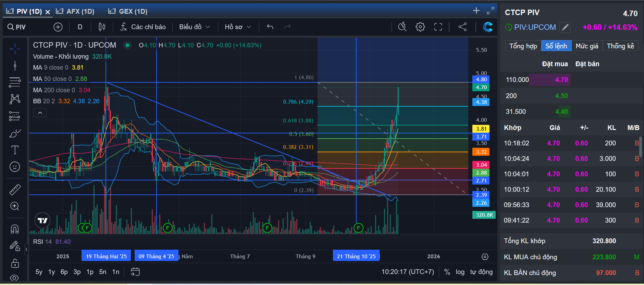Edit the PIV:UPCOM symbol with pencil icon

point(565,27)
